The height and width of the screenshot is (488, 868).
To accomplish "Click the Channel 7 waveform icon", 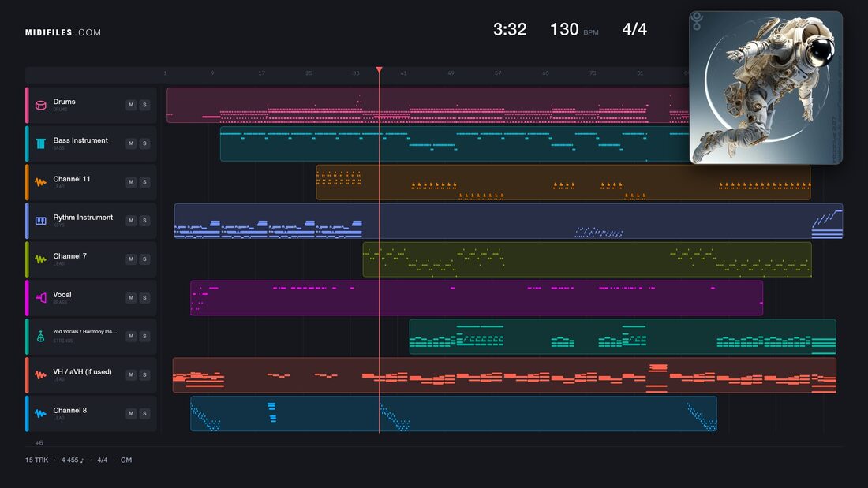I will pyautogui.click(x=40, y=259).
